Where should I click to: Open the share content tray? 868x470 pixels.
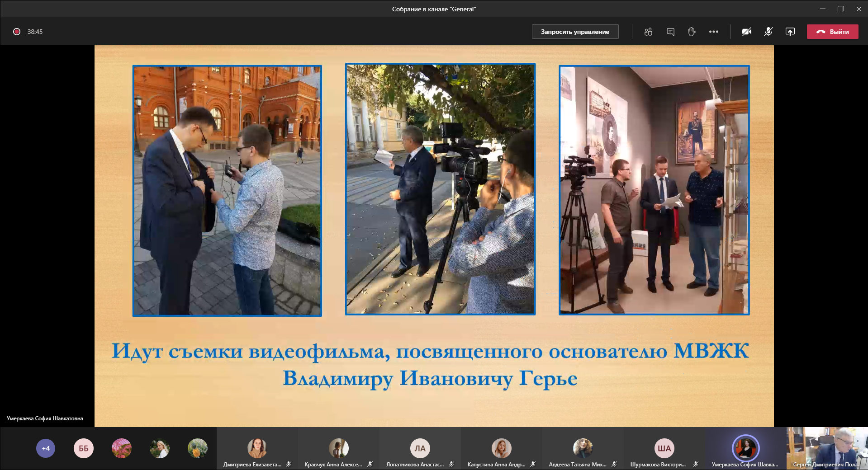790,32
